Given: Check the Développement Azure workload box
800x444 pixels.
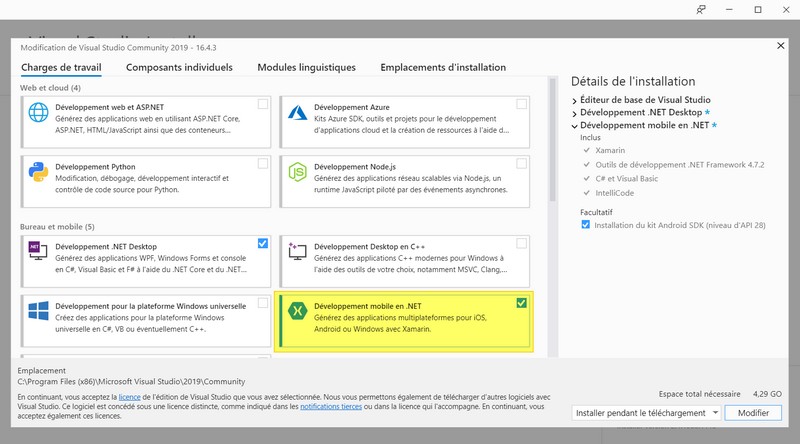Looking at the screenshot, I should (521, 104).
